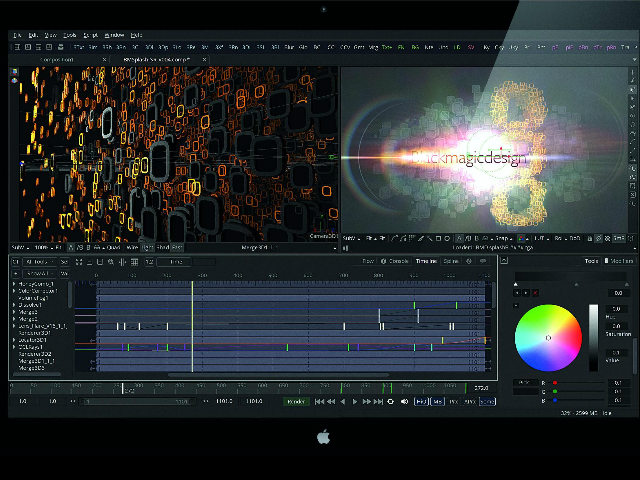This screenshot has height=480, width=640.
Task: Select Merge3D2 in the timeline list
Action: pos(31,368)
